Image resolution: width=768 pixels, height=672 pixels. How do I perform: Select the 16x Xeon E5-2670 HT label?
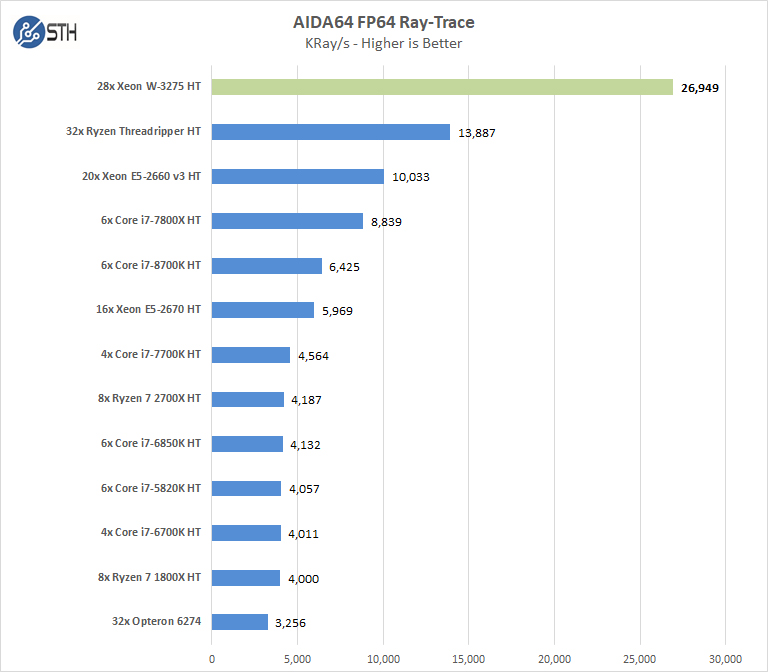(148, 310)
